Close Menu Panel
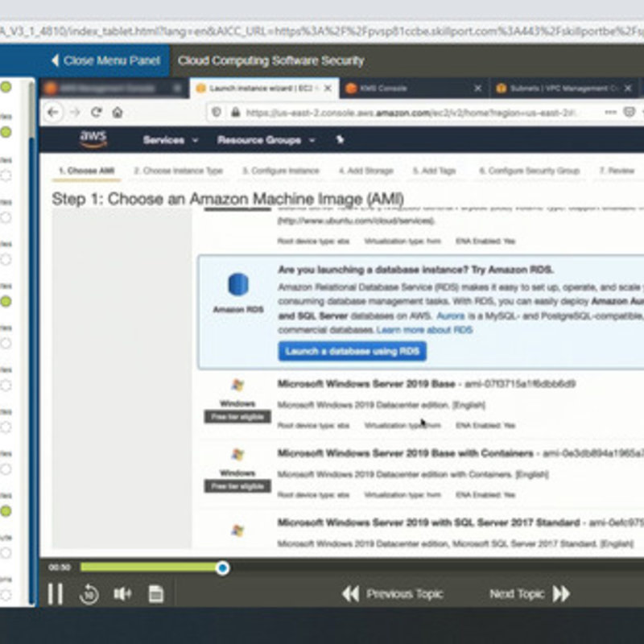644x644 pixels. (105, 60)
